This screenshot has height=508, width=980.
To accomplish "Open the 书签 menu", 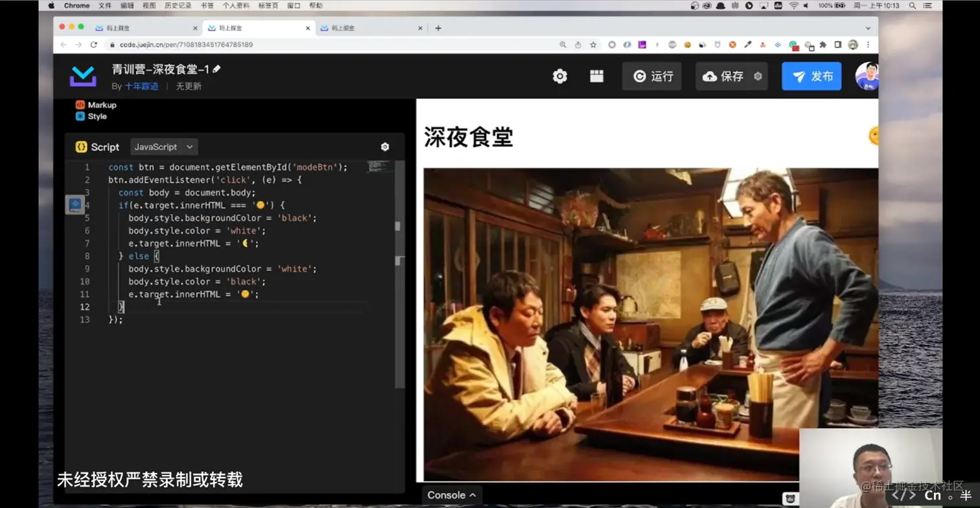I will (207, 5).
